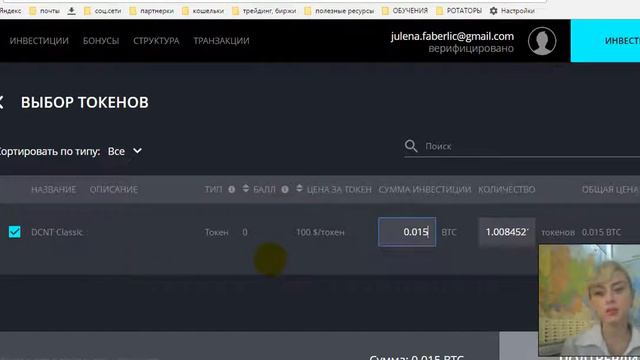640x360 pixels.
Task: Open the ОБУЧЕНИЯ bookmark folder
Action: [405, 11]
